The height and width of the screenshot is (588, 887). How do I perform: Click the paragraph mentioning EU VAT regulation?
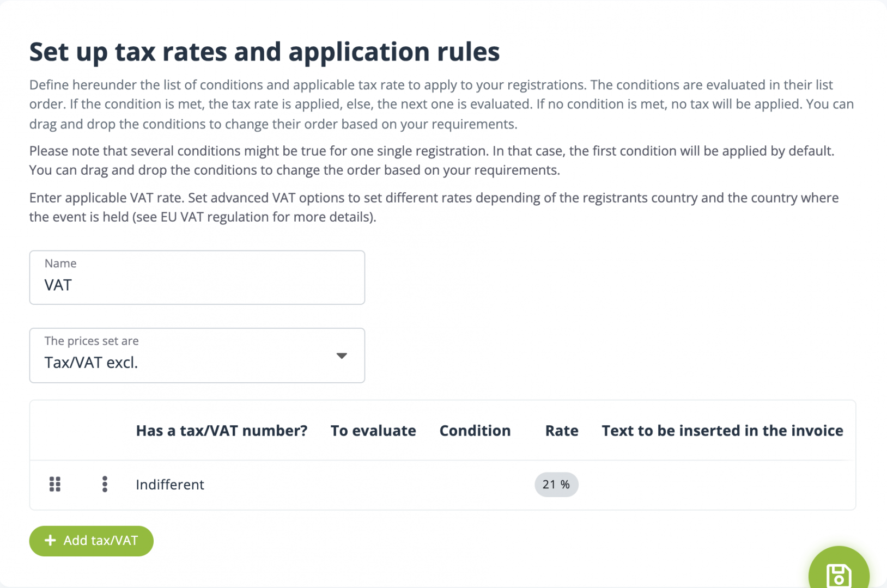coord(434,207)
